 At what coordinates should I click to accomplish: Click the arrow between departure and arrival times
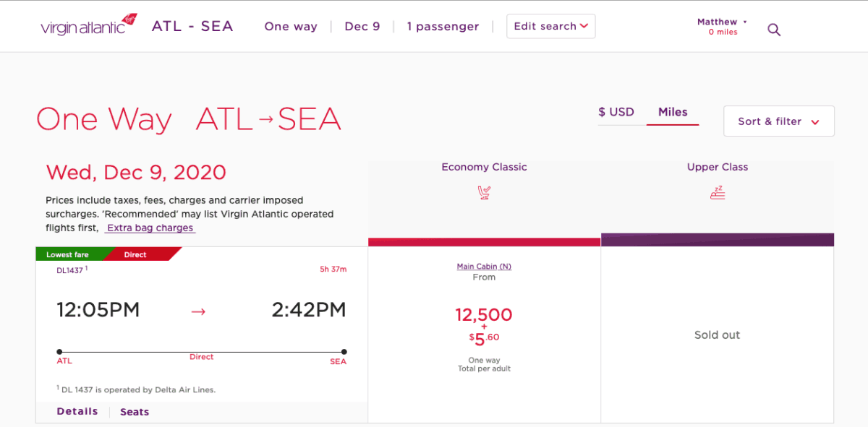click(x=199, y=311)
